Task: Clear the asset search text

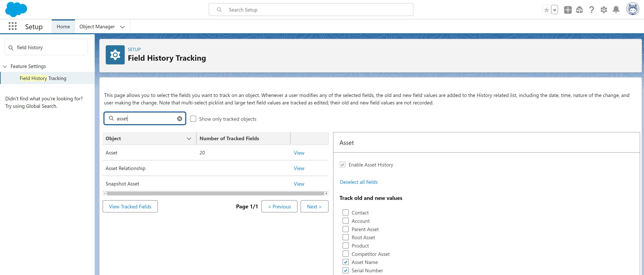Action: tap(180, 119)
